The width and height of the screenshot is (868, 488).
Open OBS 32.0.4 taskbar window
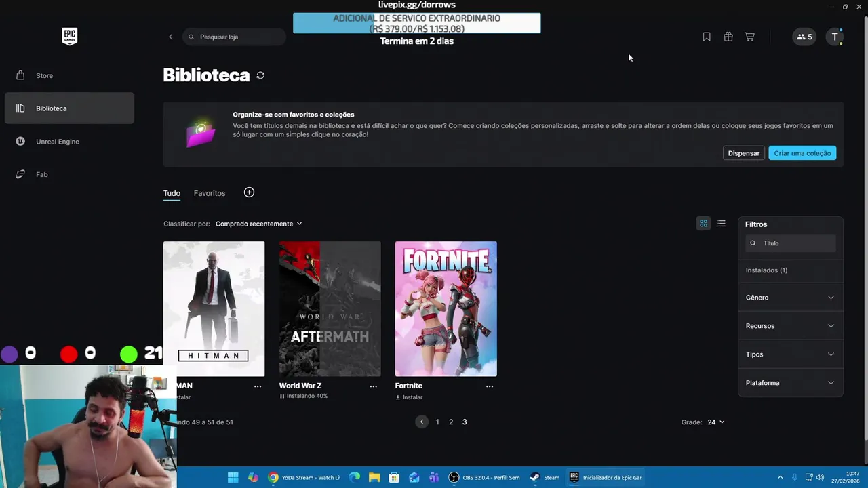pyautogui.click(x=485, y=477)
